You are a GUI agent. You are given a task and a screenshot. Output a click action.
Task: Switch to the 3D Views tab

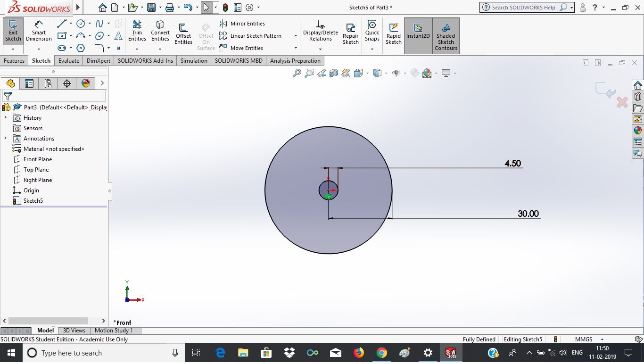coord(74,331)
